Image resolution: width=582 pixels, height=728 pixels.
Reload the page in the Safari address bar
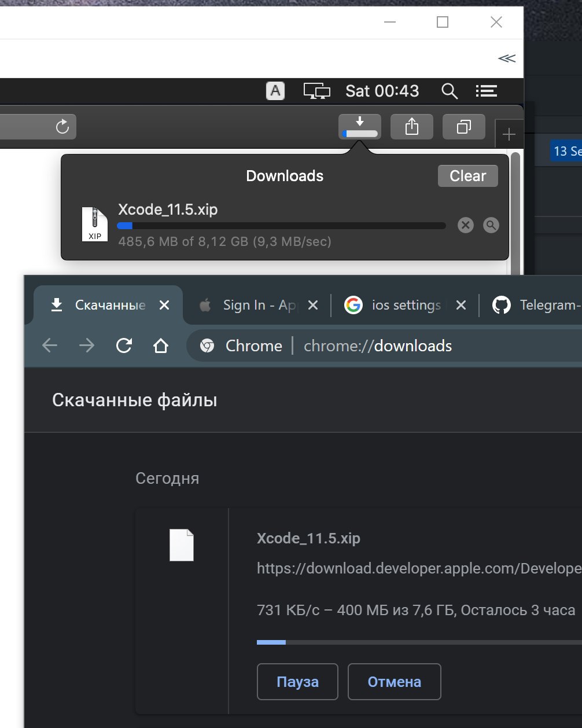tap(62, 126)
